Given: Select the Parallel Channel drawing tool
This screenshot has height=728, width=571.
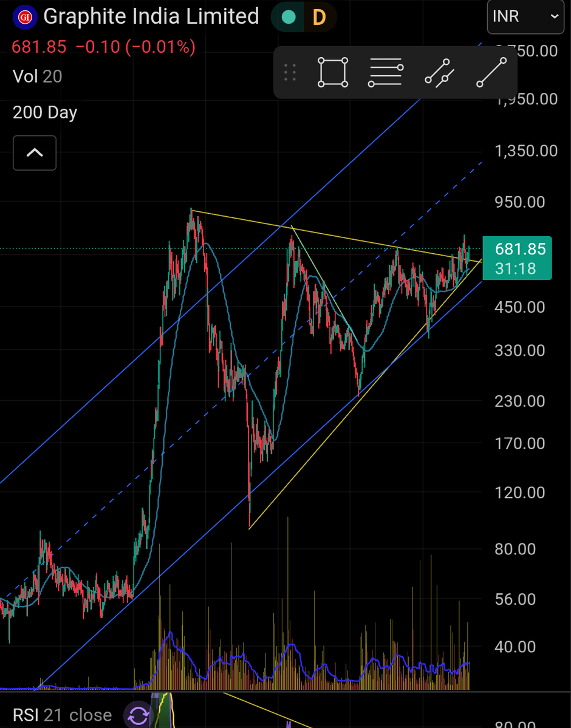Looking at the screenshot, I should point(439,72).
